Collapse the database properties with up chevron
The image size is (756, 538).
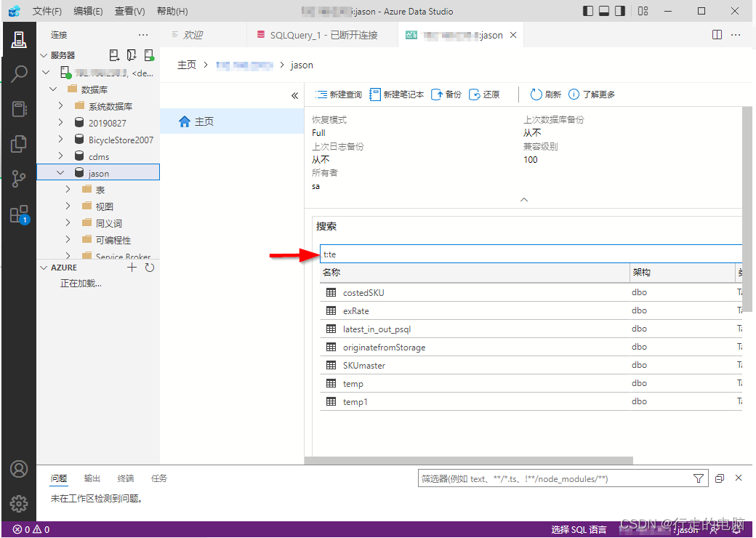pos(524,200)
